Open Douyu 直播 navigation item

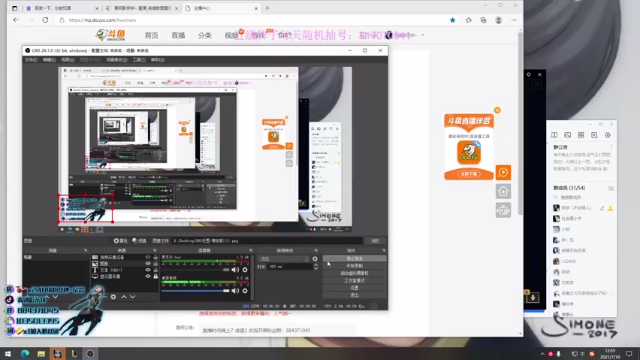178,36
